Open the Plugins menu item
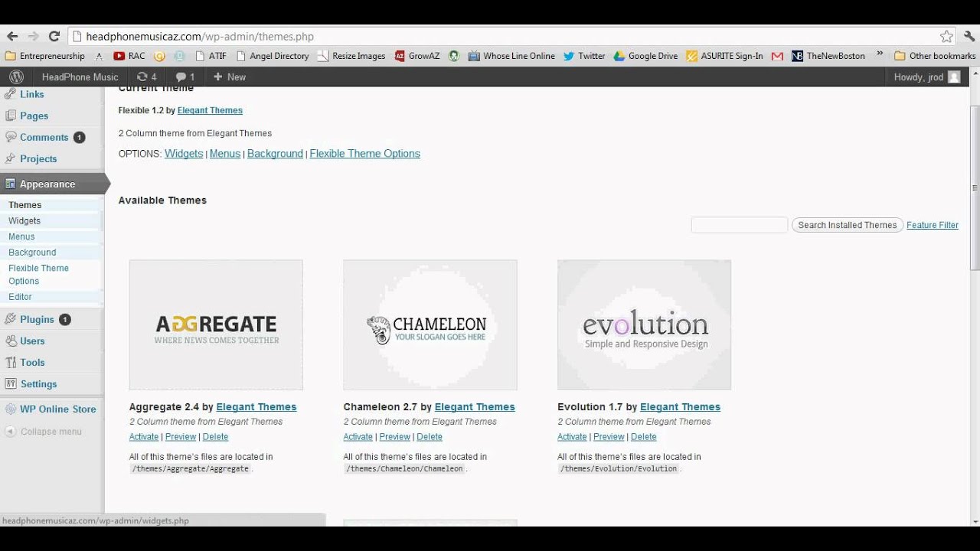The image size is (980, 551). [37, 319]
